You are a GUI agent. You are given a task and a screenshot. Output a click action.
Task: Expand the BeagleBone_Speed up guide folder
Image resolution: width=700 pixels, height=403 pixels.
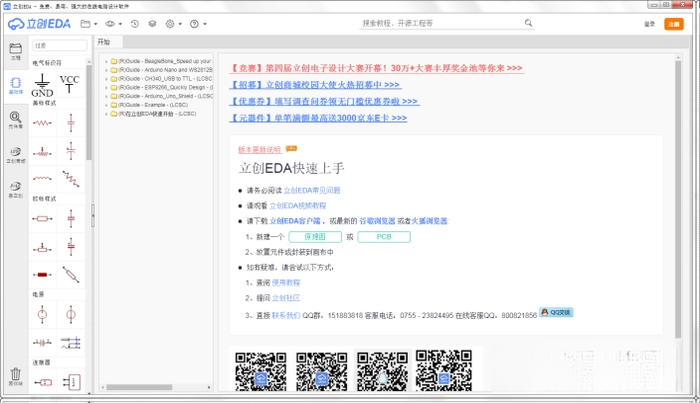pyautogui.click(x=106, y=61)
